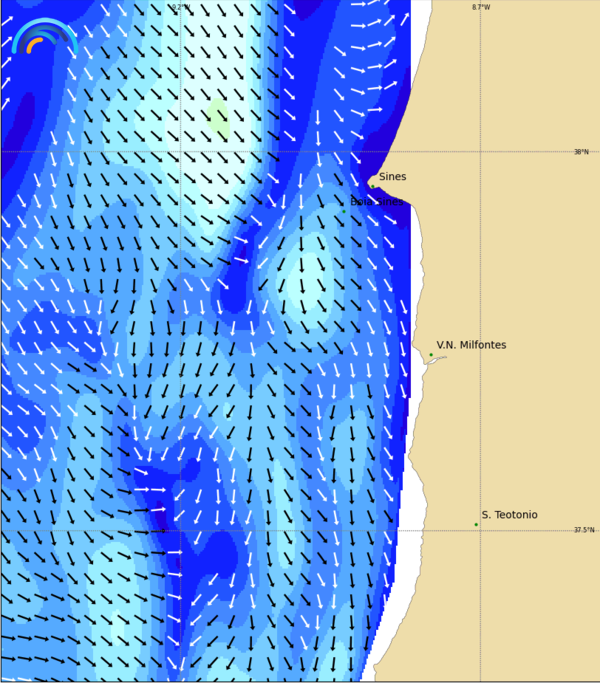
Task: Select the 37.5°N latitude label
Action: (x=583, y=530)
